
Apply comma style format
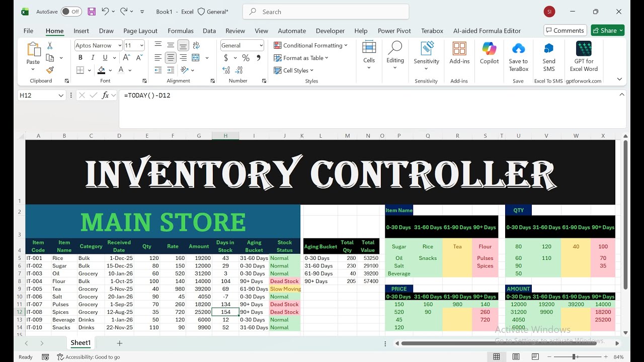pos(259,58)
